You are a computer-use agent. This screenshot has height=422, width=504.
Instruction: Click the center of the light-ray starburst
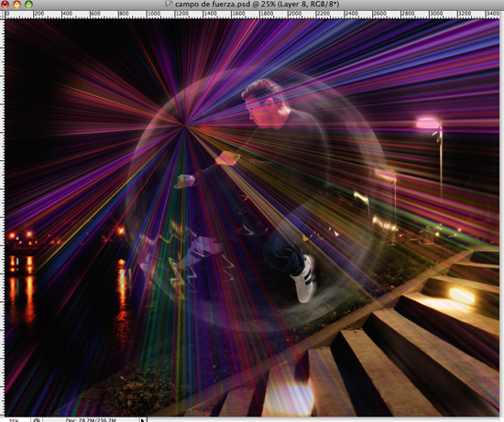point(184,126)
